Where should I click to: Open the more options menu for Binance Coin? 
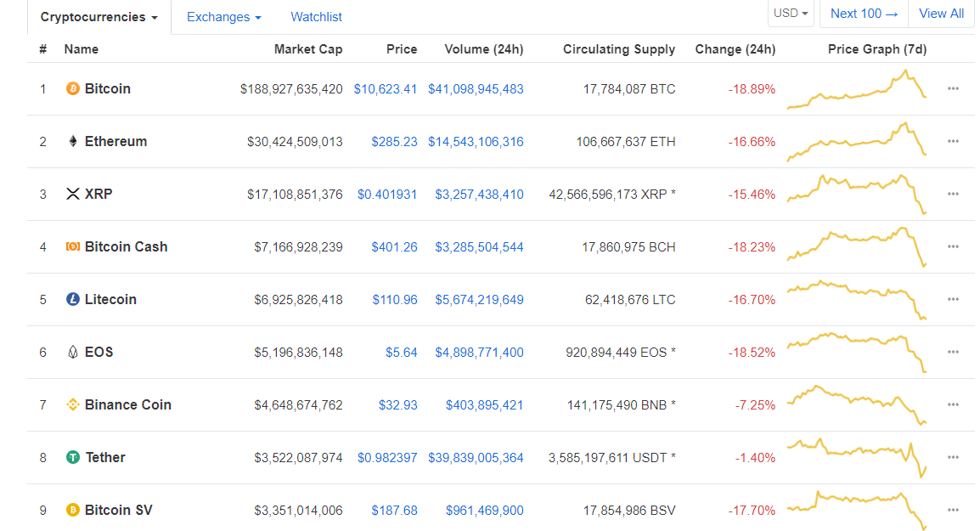coord(953,404)
